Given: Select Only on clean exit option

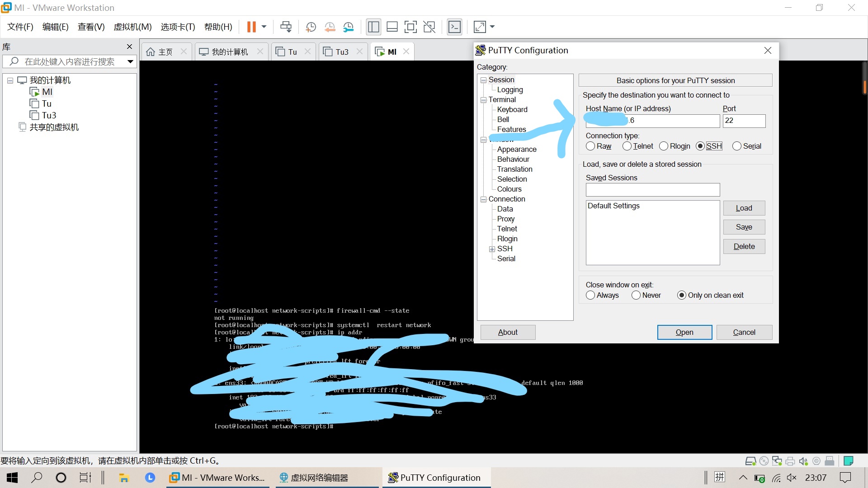Looking at the screenshot, I should point(710,295).
